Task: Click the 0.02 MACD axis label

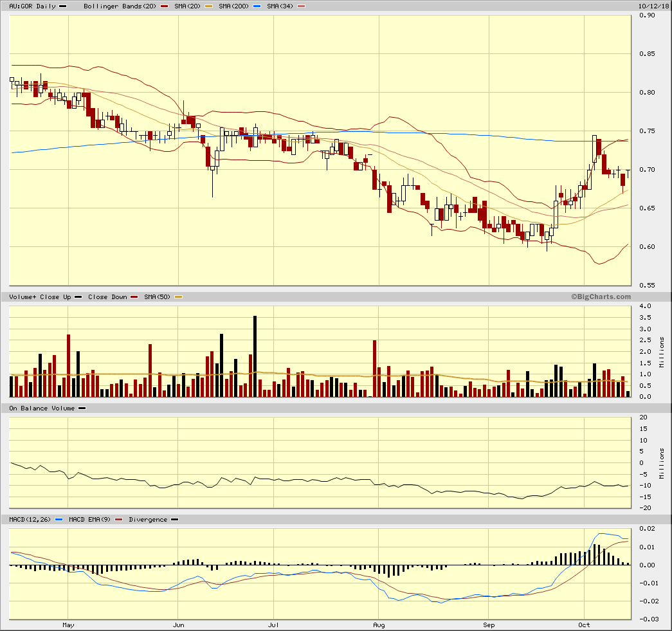Action: coord(647,529)
